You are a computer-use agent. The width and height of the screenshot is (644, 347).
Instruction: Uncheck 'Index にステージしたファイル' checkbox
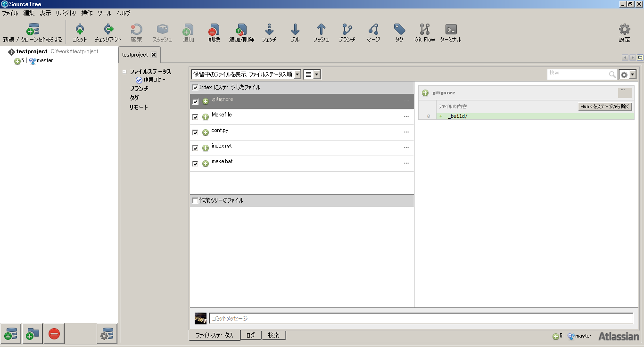(x=195, y=87)
